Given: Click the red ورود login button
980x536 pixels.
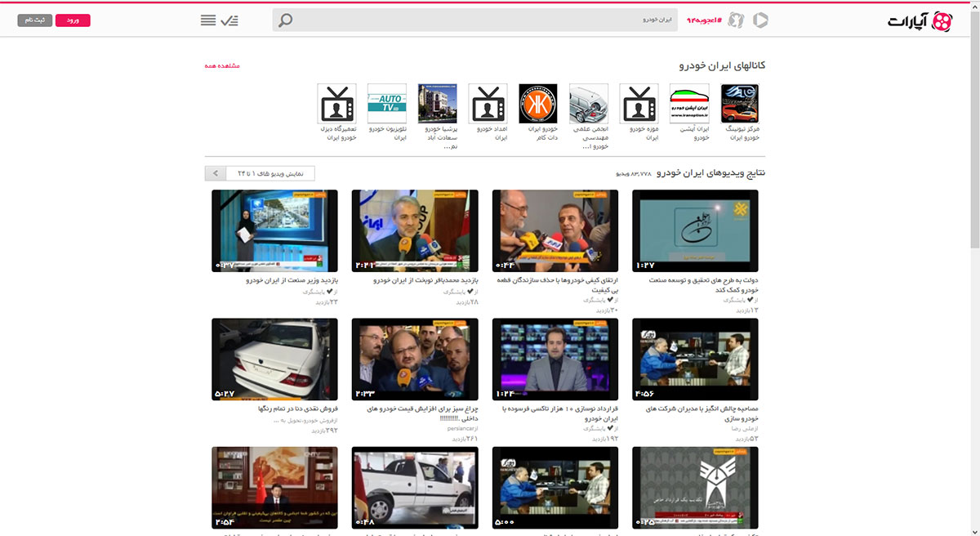Looking at the screenshot, I should tap(73, 20).
